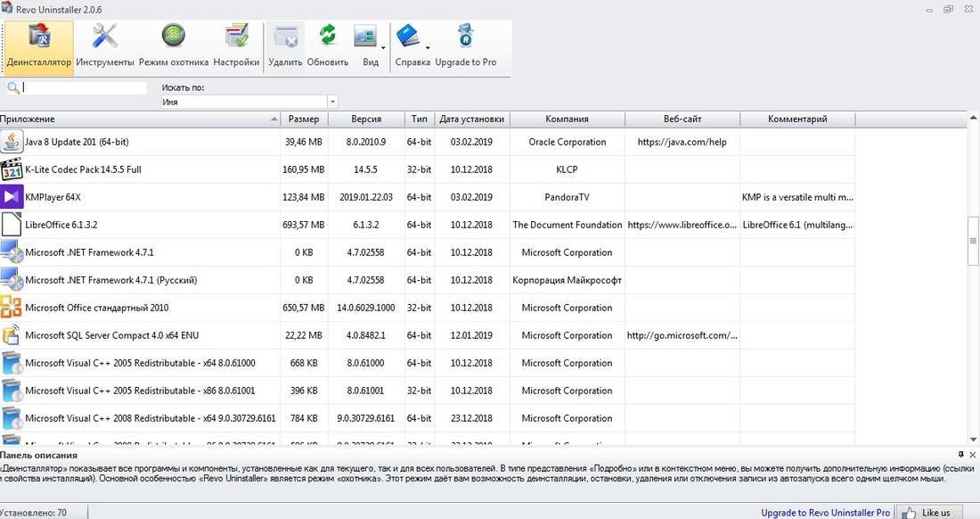Refresh the list with Обновить
The width and height of the screenshot is (980, 519).
tap(327, 46)
